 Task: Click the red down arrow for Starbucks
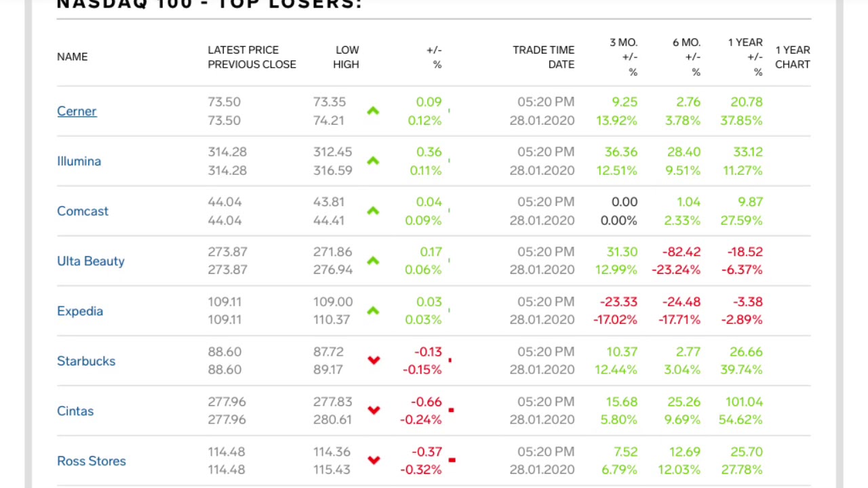[374, 361]
